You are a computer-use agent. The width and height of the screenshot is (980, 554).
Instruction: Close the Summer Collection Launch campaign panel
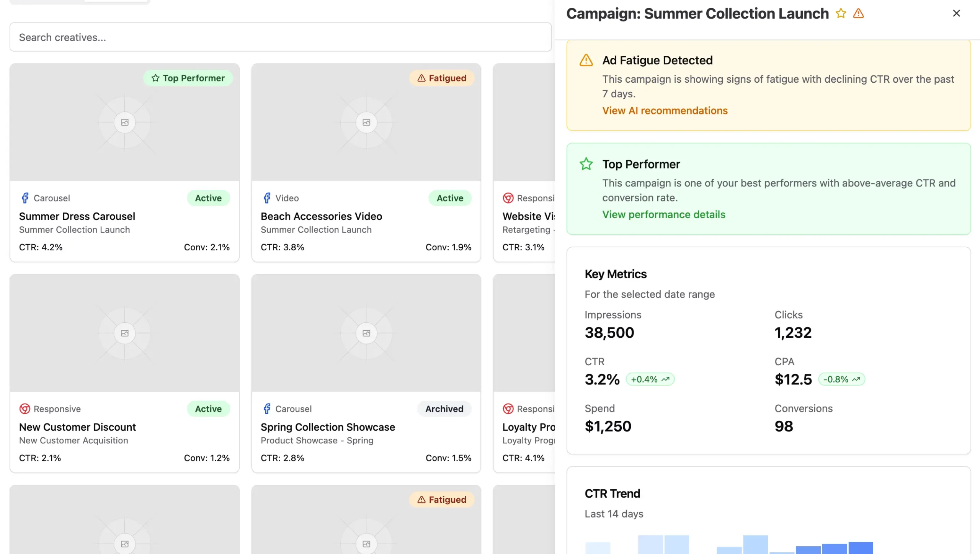(956, 13)
